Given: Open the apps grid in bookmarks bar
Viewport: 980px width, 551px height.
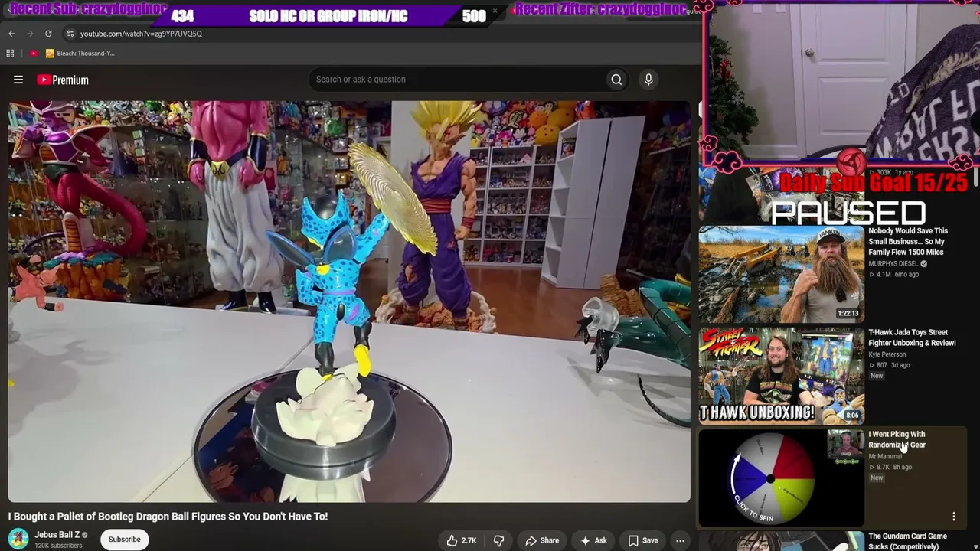Looking at the screenshot, I should point(10,54).
